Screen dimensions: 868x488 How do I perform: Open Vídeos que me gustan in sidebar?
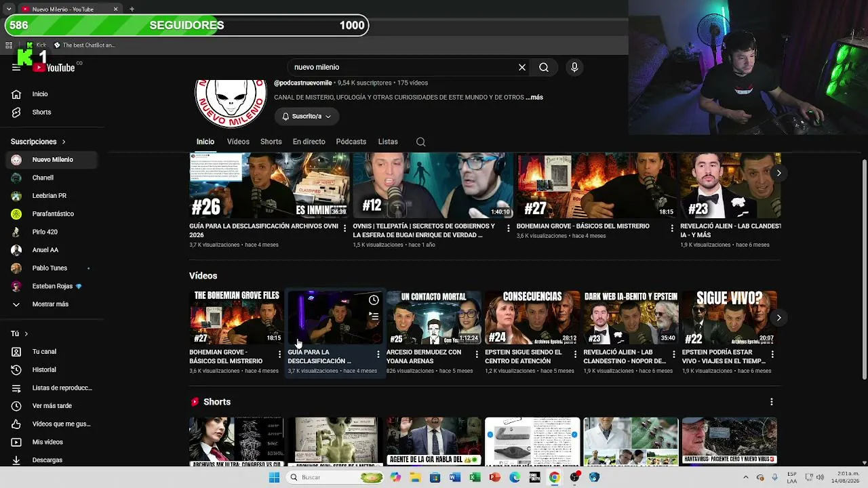(x=52, y=424)
